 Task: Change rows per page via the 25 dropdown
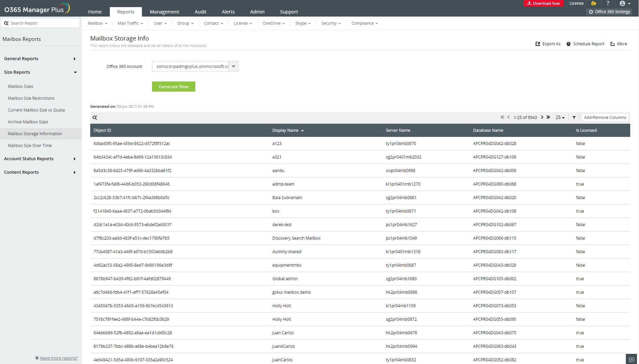point(560,117)
